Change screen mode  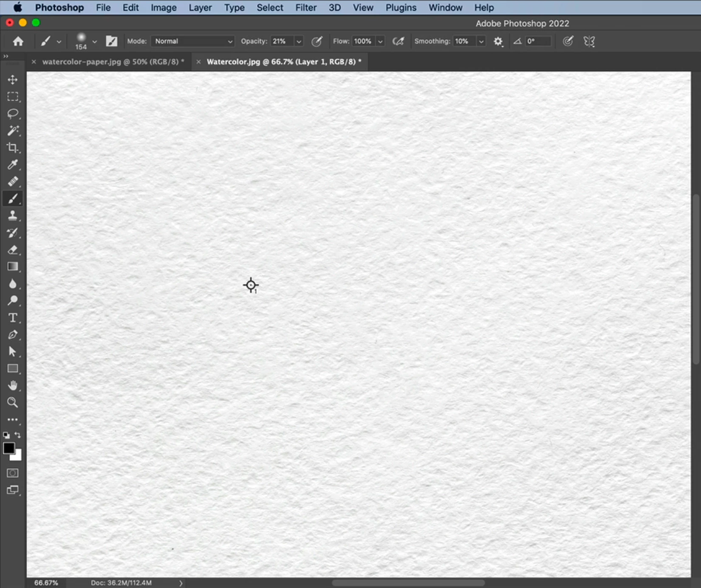tap(13, 490)
